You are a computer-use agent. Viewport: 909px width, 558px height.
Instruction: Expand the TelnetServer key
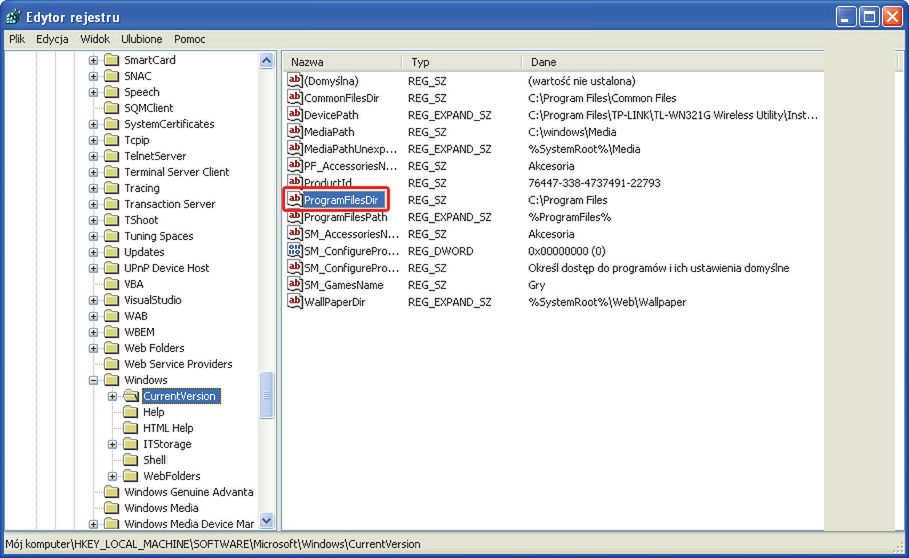93,156
